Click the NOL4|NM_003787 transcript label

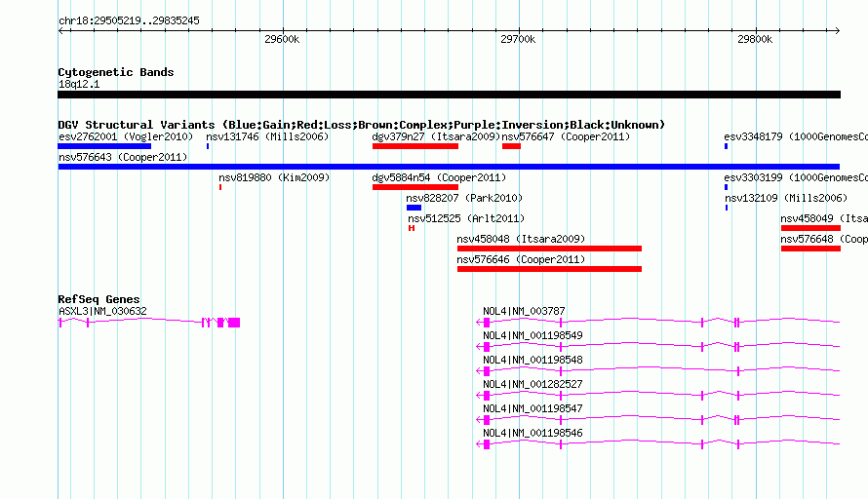tap(524, 311)
